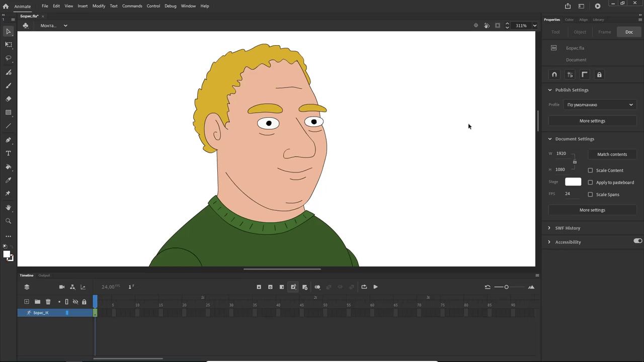Switch to the Output tab

[44, 276]
